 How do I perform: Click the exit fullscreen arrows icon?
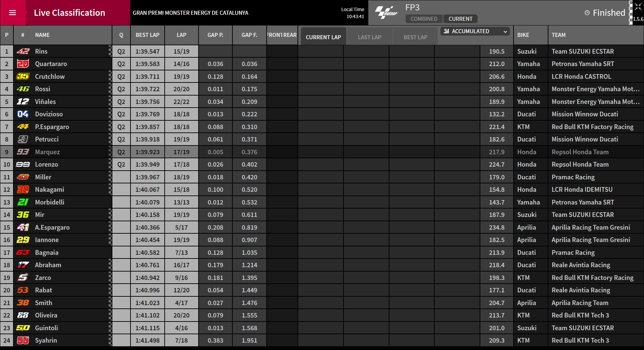point(638,6)
